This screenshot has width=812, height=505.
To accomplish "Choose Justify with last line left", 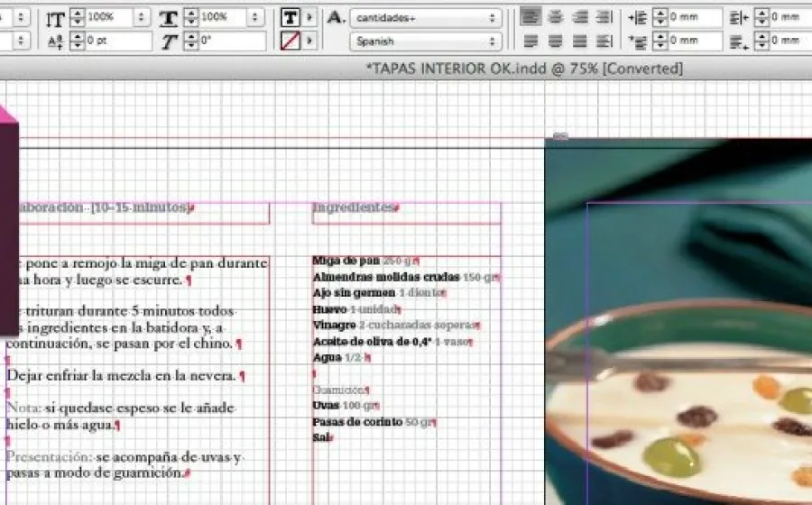I will coord(531,41).
